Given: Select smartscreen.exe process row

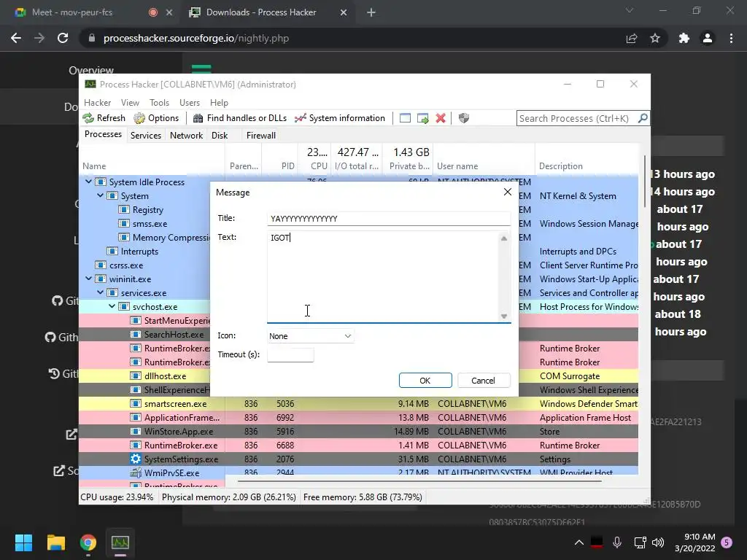Looking at the screenshot, I should pyautogui.click(x=358, y=403).
